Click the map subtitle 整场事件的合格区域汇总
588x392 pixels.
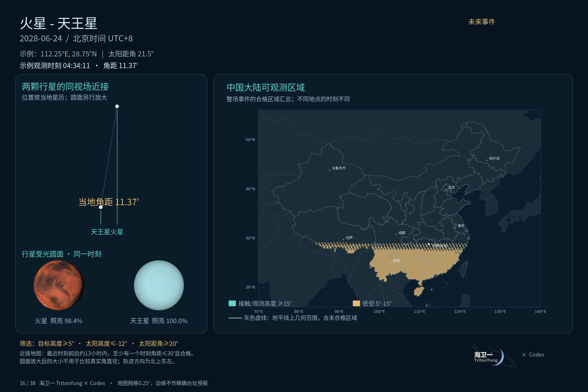tap(288, 99)
